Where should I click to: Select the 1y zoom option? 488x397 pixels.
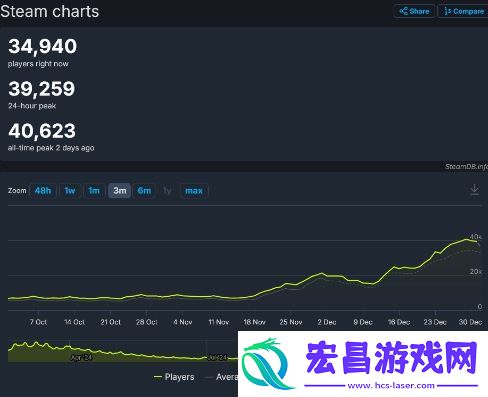point(167,191)
